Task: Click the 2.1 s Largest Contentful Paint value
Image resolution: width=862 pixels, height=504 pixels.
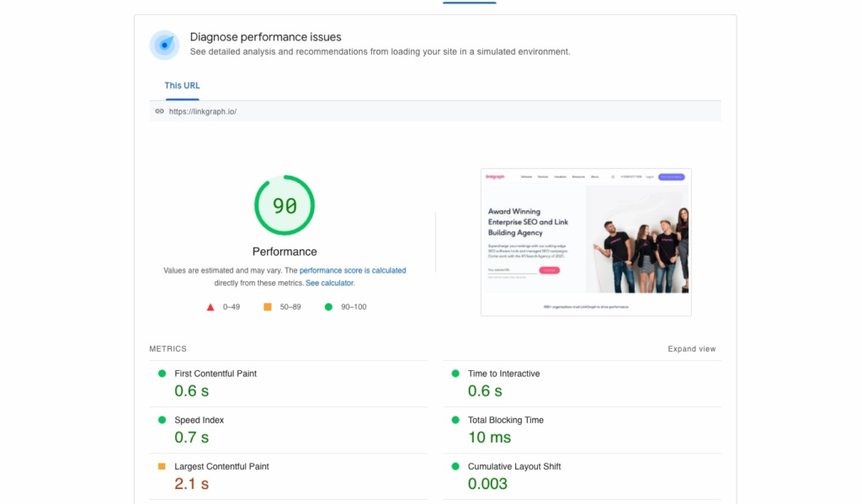Action: 191,484
